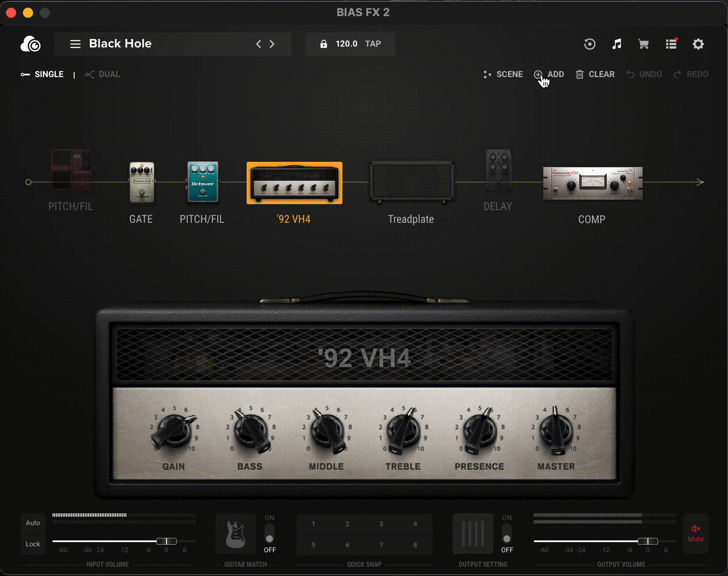Click ADD to add an effect
728x576 pixels.
pos(549,74)
